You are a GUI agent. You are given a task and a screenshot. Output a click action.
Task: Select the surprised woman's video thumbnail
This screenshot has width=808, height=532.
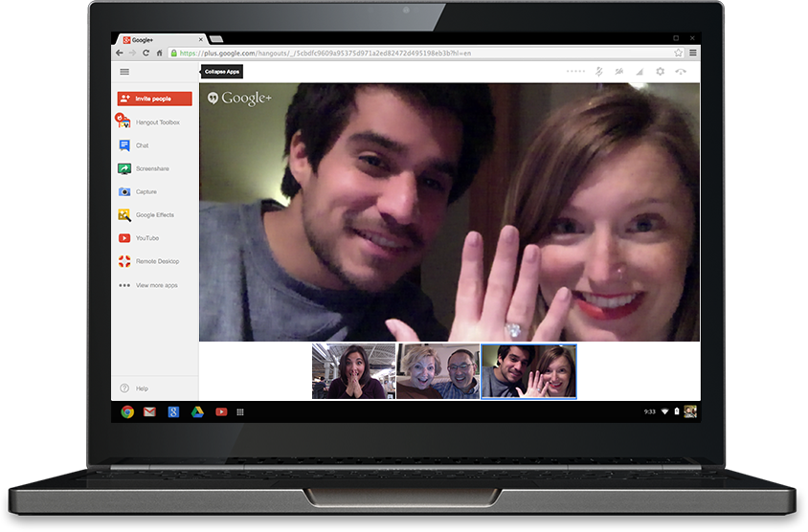pos(353,371)
